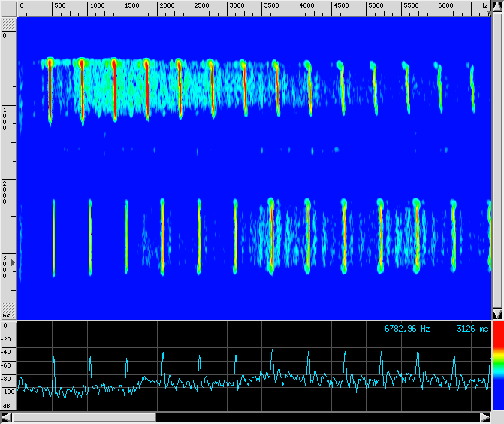Click the 5000 mark on the frequency ruler

tap(376, 6)
